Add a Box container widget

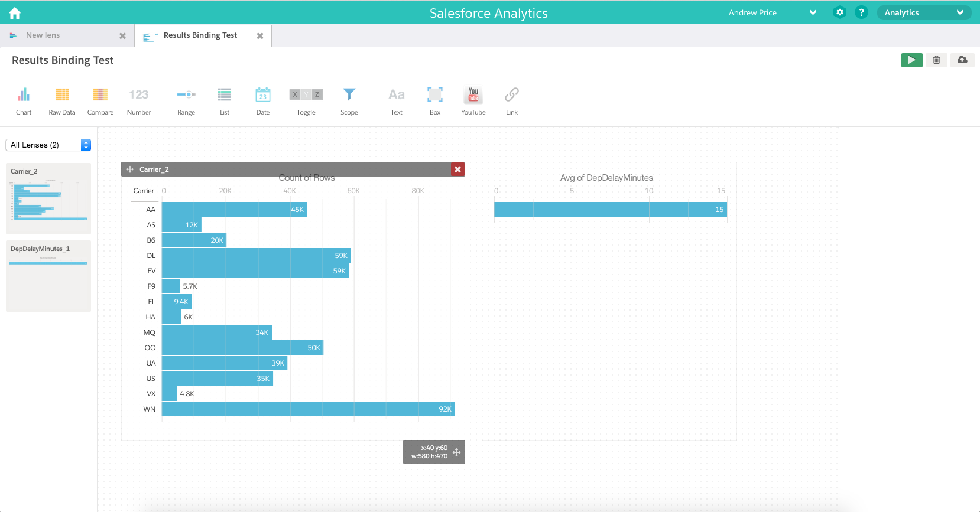435,102
